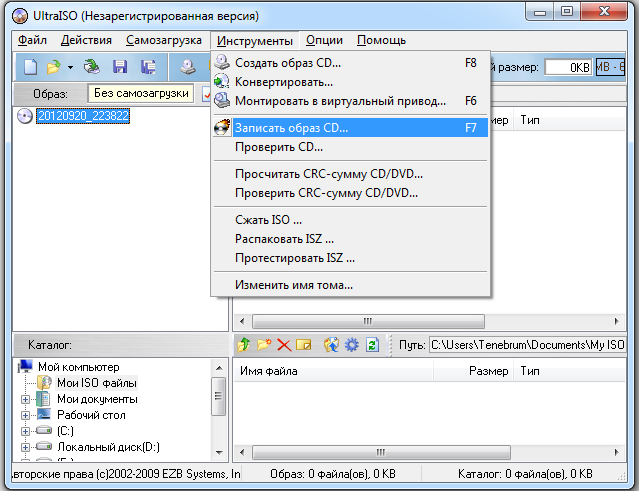
Task: Choose Проверить CD... menu entry
Action: (x=350, y=147)
